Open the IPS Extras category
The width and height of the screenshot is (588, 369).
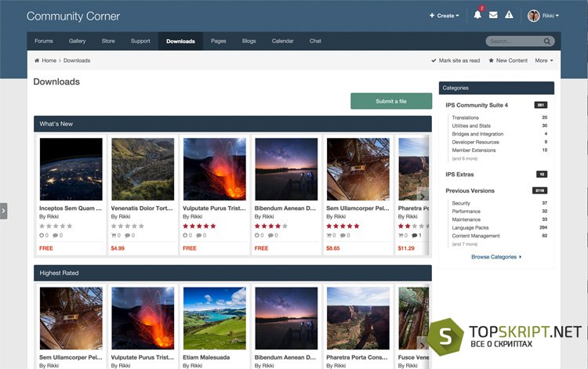coord(459,174)
